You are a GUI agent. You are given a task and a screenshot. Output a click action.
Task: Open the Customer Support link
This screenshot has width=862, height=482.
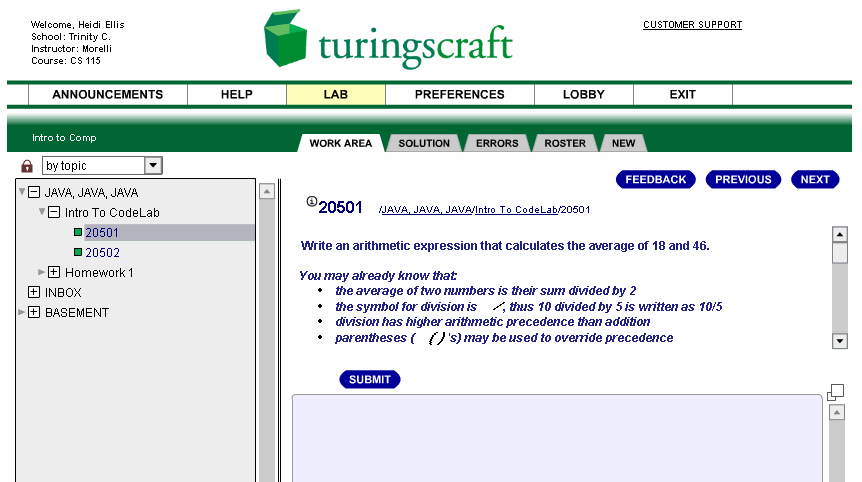[692, 25]
